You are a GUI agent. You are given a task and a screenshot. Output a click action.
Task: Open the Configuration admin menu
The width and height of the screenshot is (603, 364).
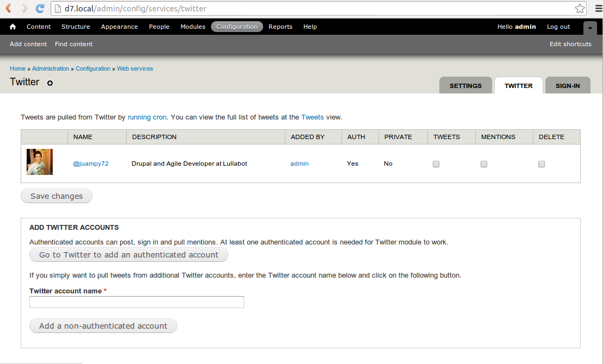click(x=237, y=27)
